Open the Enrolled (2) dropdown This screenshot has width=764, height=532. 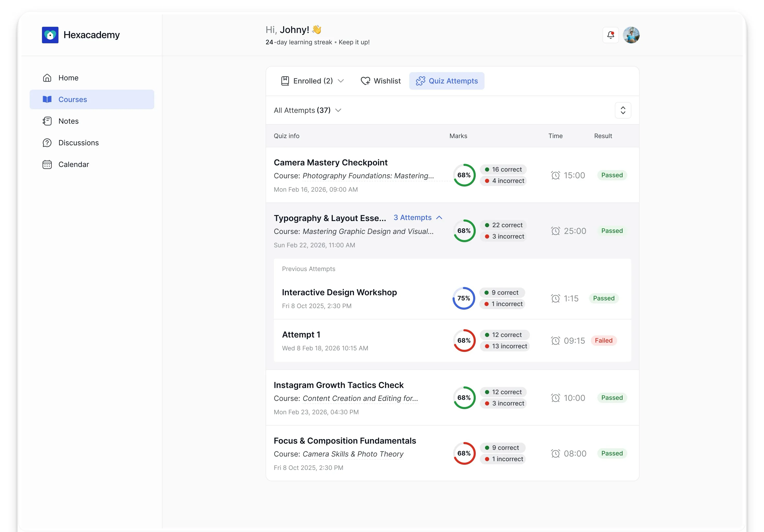coord(312,81)
